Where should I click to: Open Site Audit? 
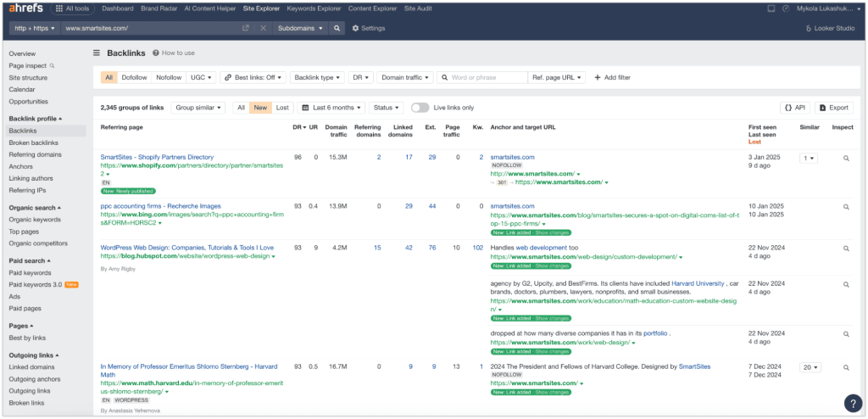pos(419,8)
